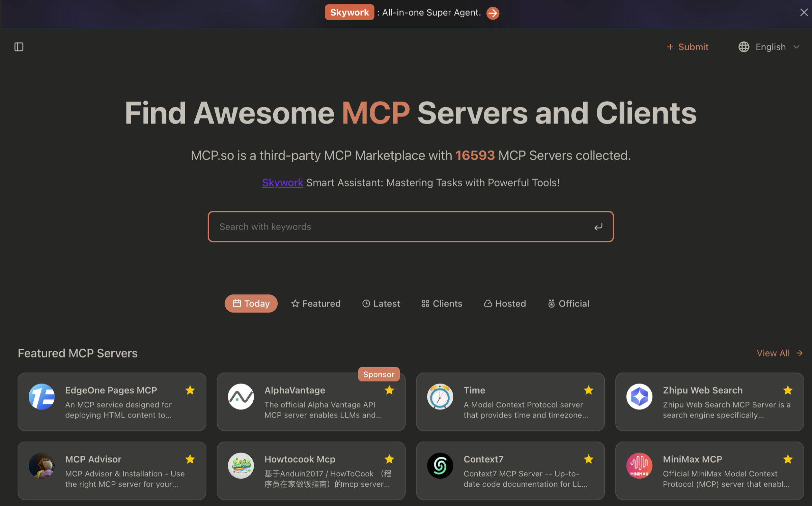Switch to the Latest tab
This screenshot has width=812, height=506.
(x=381, y=303)
